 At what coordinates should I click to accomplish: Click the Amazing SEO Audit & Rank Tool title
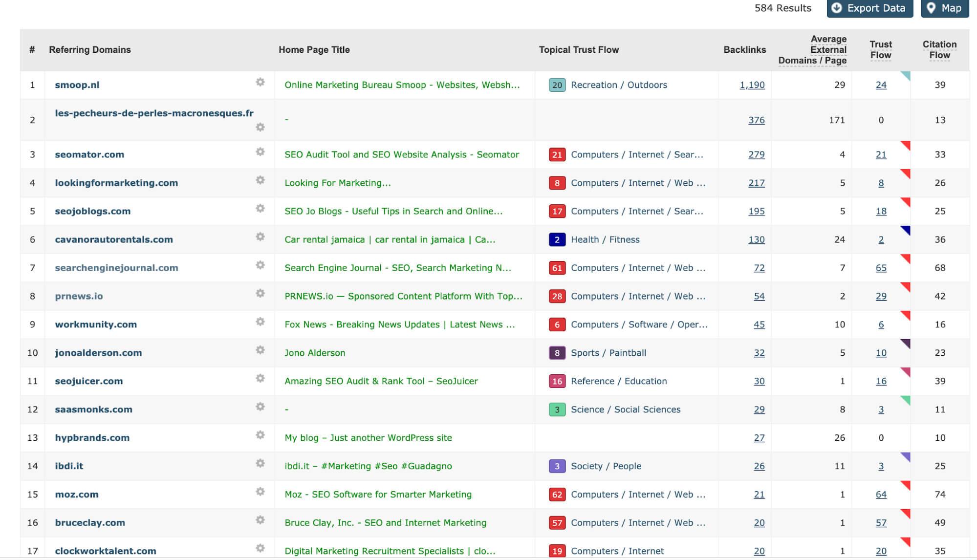pos(381,381)
